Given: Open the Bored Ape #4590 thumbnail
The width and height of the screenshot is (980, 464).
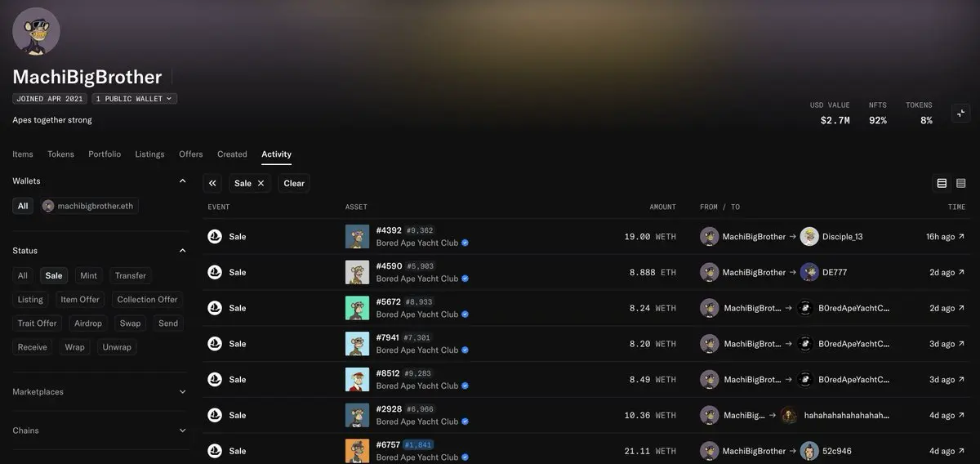Looking at the screenshot, I should point(357,272).
